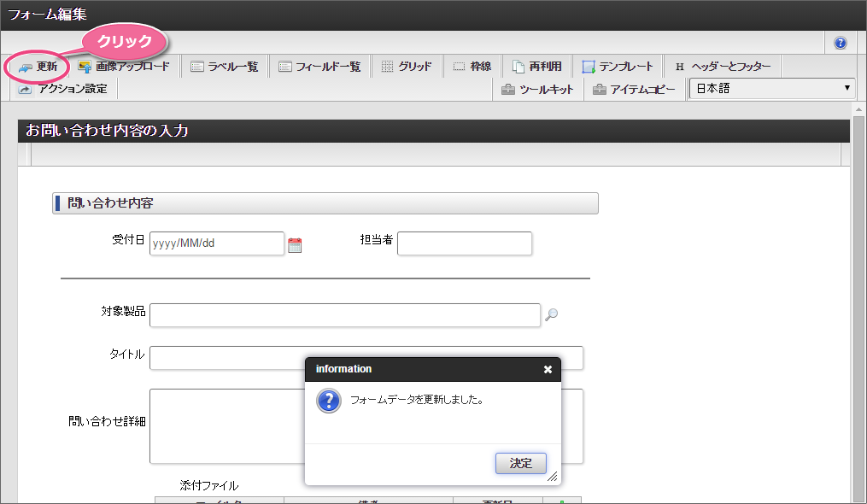
Task: Click the 担当者 label
Action: tap(377, 239)
